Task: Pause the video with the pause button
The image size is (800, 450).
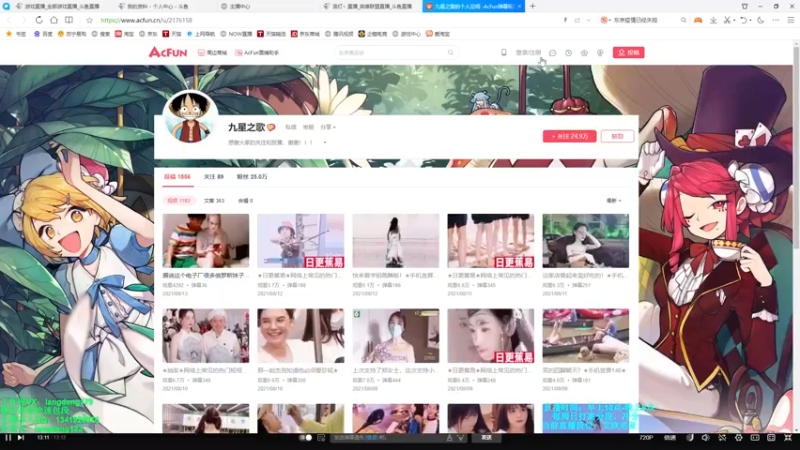Action: [x=8, y=437]
